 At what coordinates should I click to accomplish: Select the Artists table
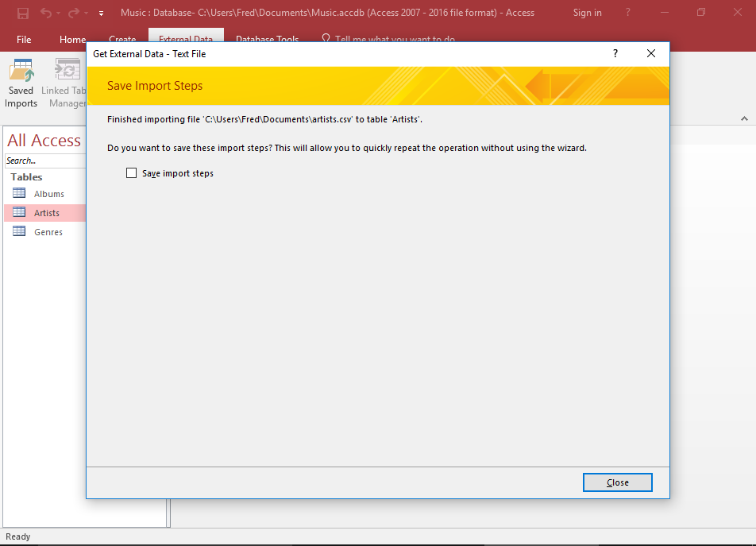pyautogui.click(x=46, y=213)
